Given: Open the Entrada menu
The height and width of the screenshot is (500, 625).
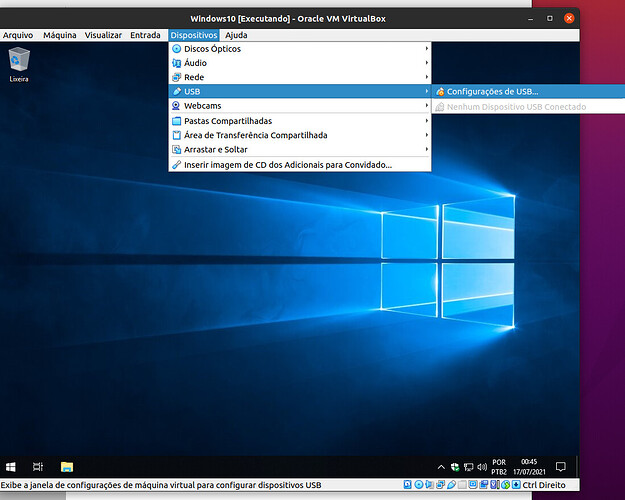Looking at the screenshot, I should 145,35.
